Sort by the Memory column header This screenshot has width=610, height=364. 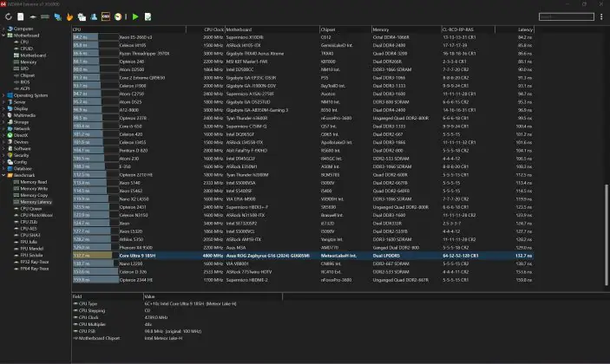click(x=407, y=29)
